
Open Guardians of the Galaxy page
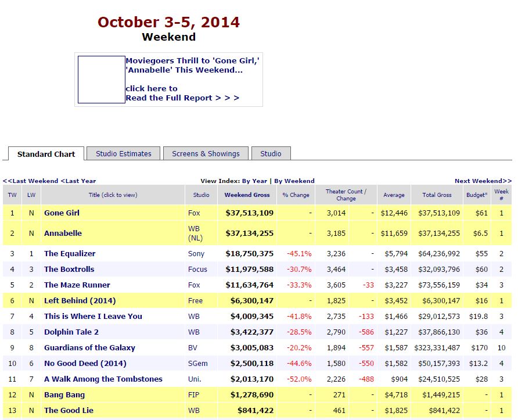[89, 348]
